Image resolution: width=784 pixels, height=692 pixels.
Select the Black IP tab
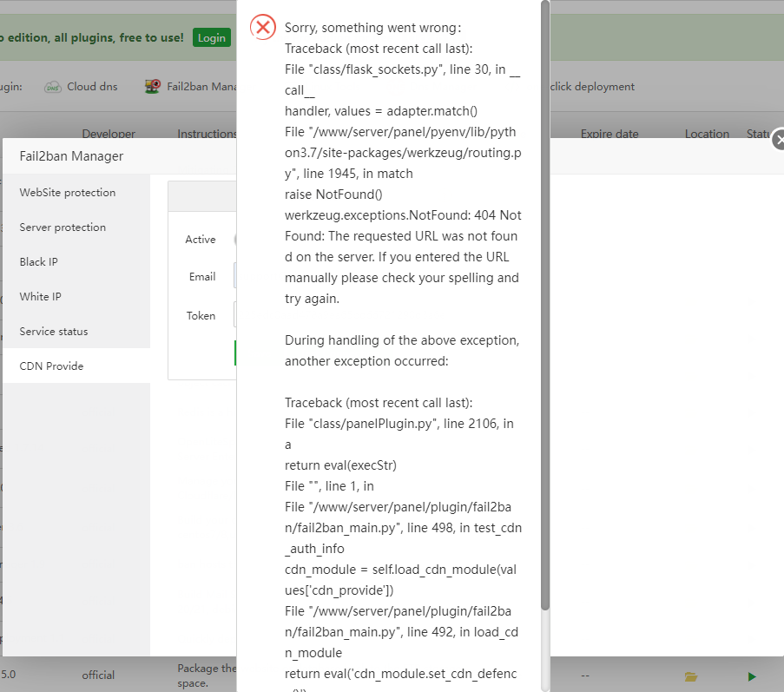39,262
